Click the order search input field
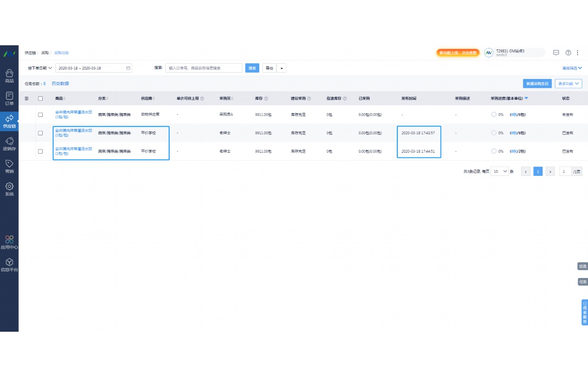Image resolution: width=588 pixels, height=377 pixels. (204, 68)
